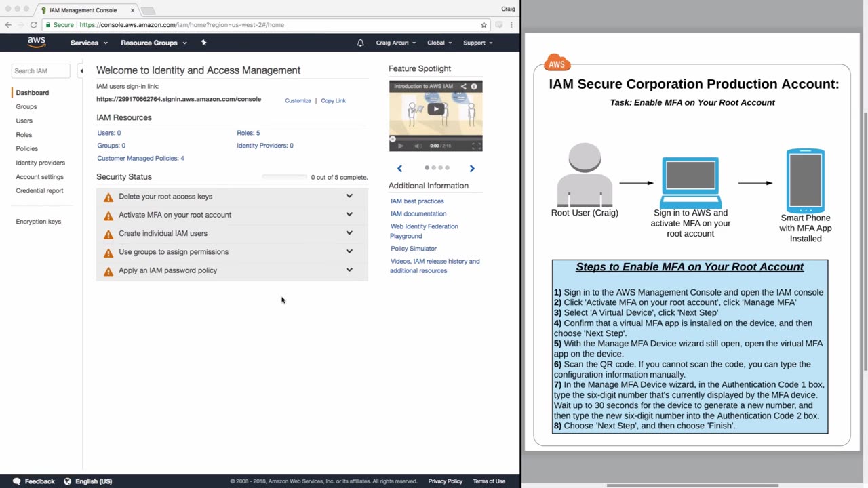Click the green secure padlock icon

47,25
